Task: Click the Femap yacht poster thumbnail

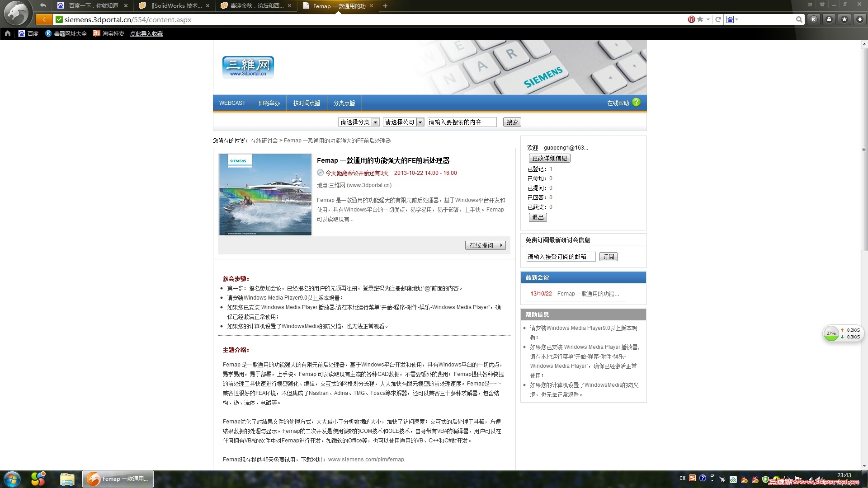Action: [265, 195]
